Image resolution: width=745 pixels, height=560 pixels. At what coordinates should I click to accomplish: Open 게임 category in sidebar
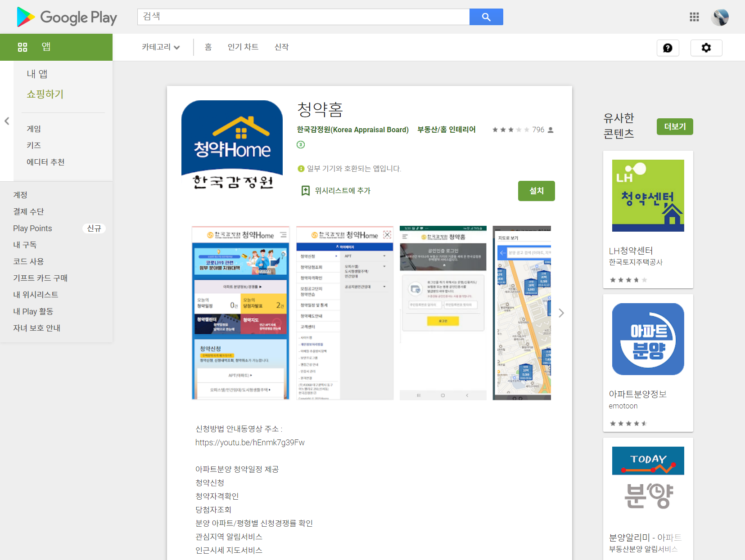coord(34,129)
